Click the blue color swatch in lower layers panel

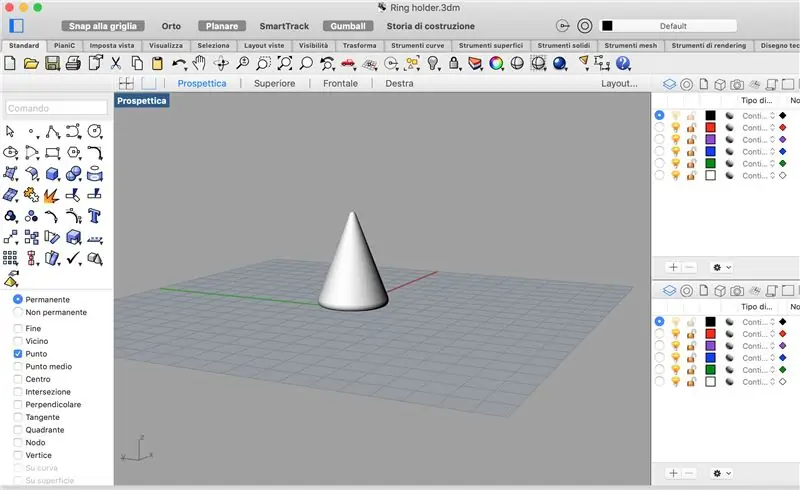(710, 358)
